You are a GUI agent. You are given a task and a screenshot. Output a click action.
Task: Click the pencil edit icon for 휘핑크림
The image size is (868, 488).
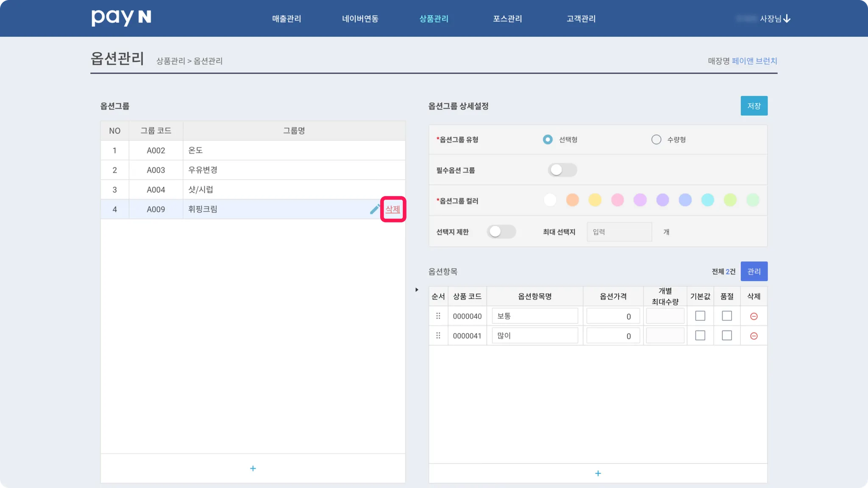point(374,209)
